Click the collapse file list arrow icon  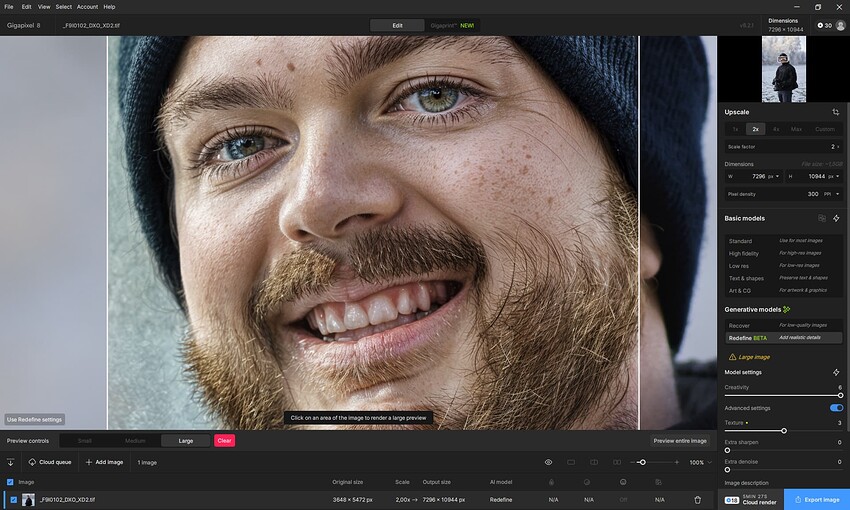[11, 462]
